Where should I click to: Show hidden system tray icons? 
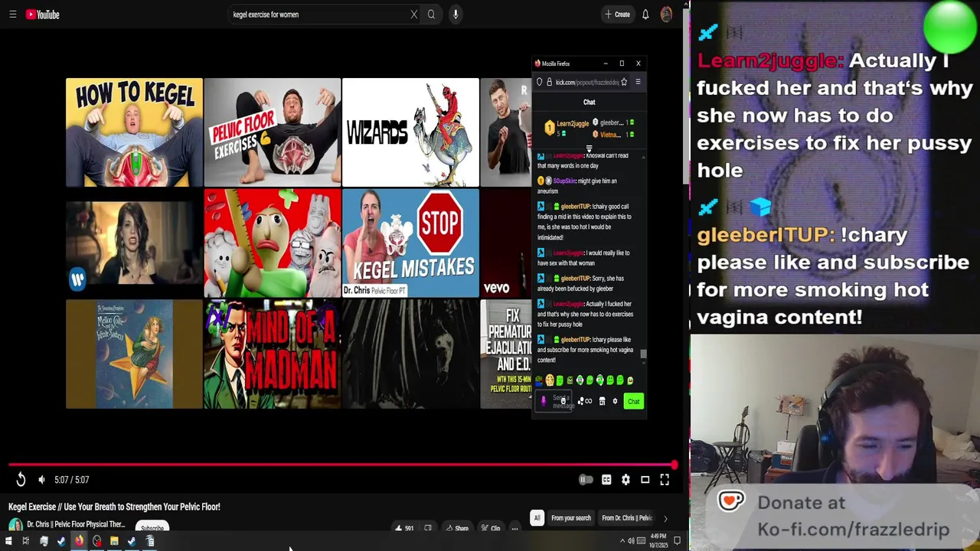[x=622, y=541]
